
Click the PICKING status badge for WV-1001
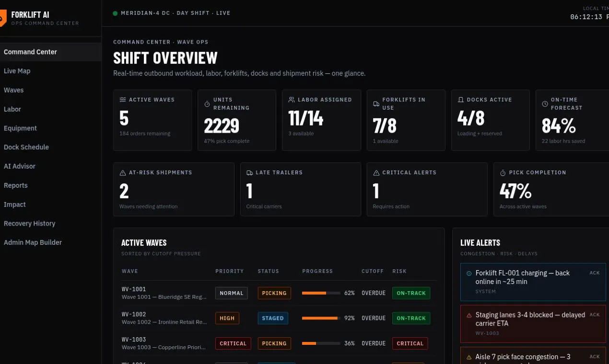pyautogui.click(x=274, y=293)
